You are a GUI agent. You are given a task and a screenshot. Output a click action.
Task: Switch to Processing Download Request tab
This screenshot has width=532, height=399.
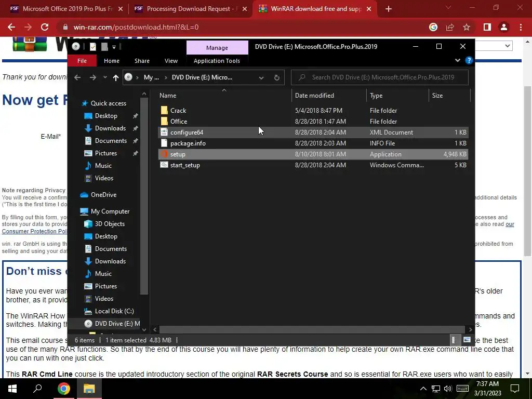(191, 9)
